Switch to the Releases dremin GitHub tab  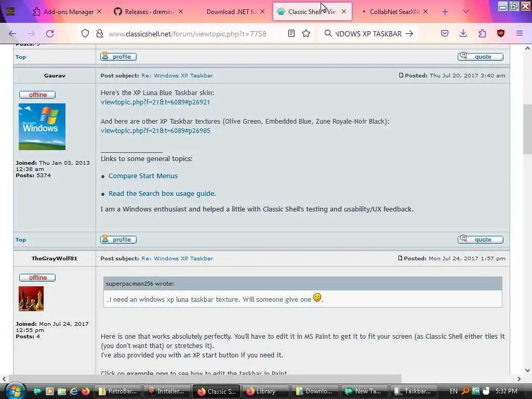tap(149, 11)
